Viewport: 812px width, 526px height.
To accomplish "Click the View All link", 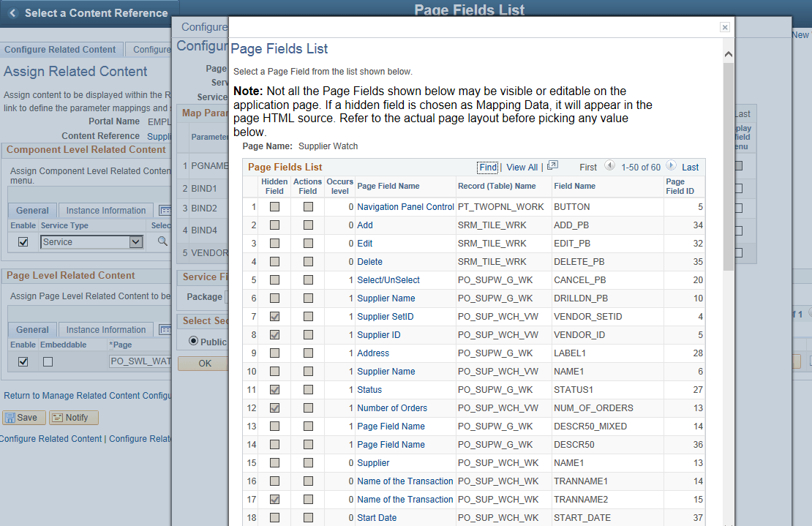I will pyautogui.click(x=521, y=167).
